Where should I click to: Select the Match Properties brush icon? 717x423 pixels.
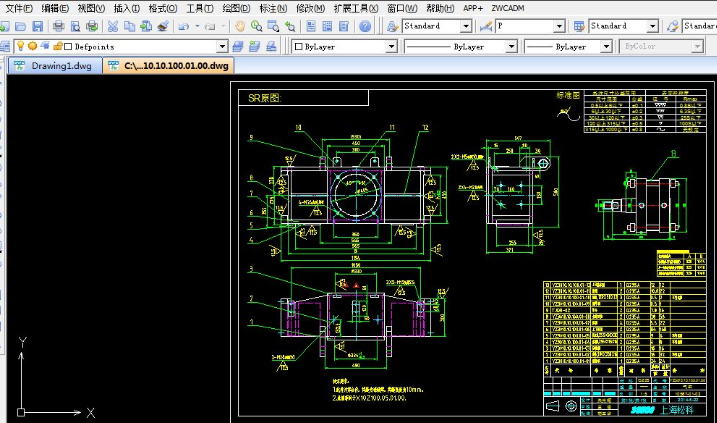(163, 26)
